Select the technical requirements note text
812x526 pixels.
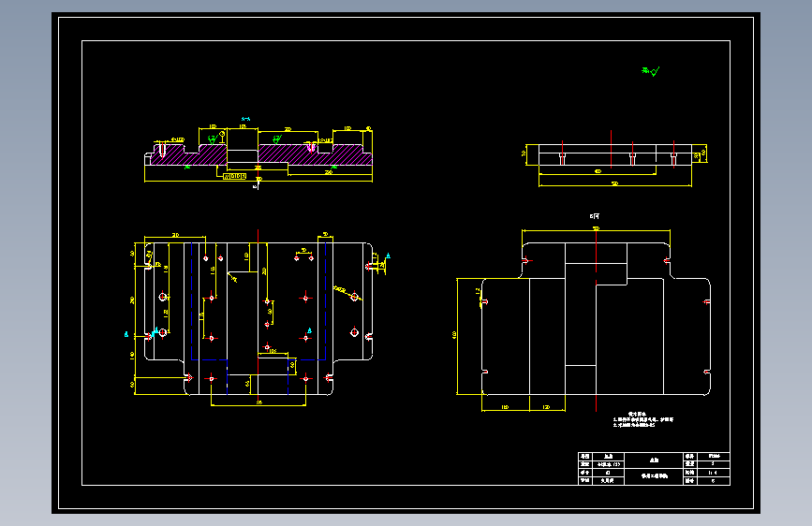642,419
